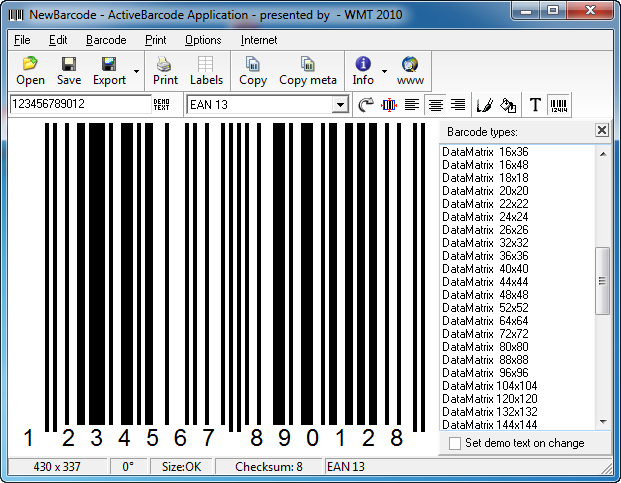Open the Export dropdown arrow
Image resolution: width=621 pixels, height=483 pixels.
click(x=135, y=73)
